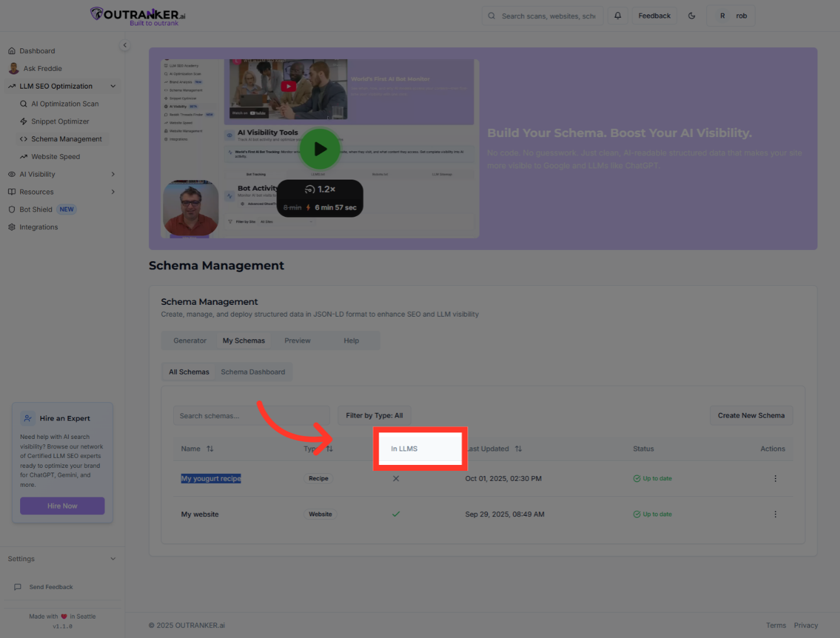Open AI Optimization Scan via its magnifier icon
The width and height of the screenshot is (840, 638).
24,104
